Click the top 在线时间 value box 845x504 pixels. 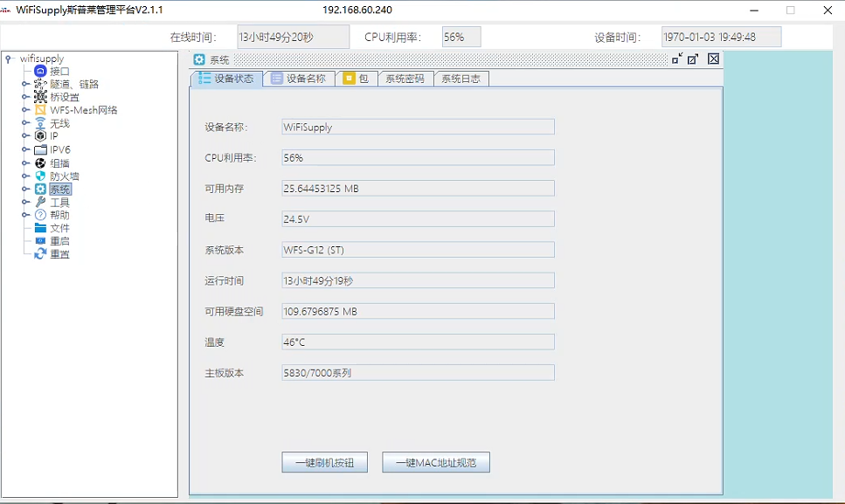[x=293, y=38]
